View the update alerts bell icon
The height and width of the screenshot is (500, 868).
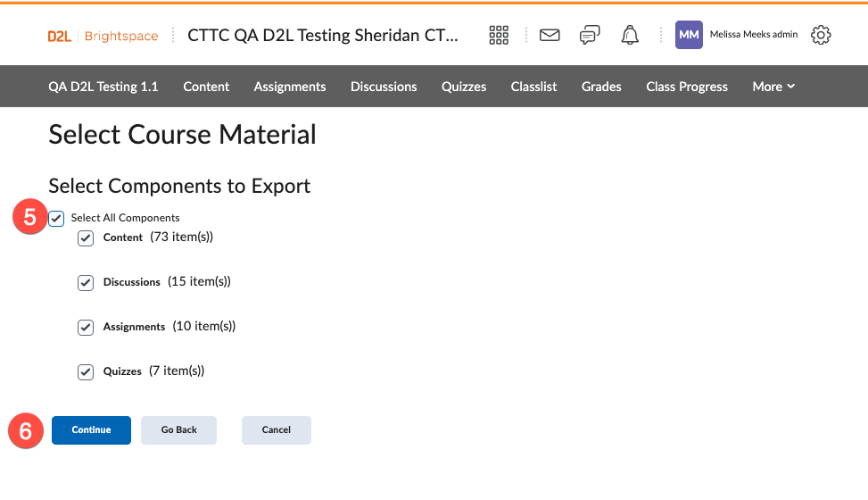coord(631,36)
